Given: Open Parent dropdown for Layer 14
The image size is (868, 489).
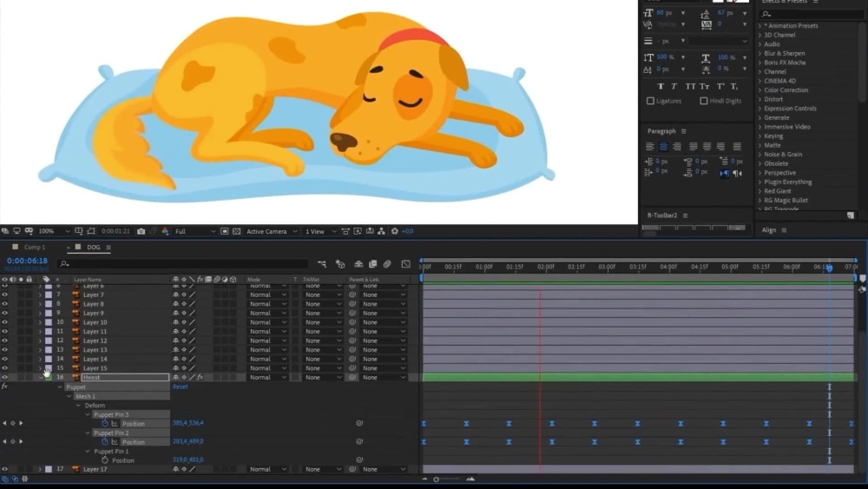Looking at the screenshot, I should point(384,359).
